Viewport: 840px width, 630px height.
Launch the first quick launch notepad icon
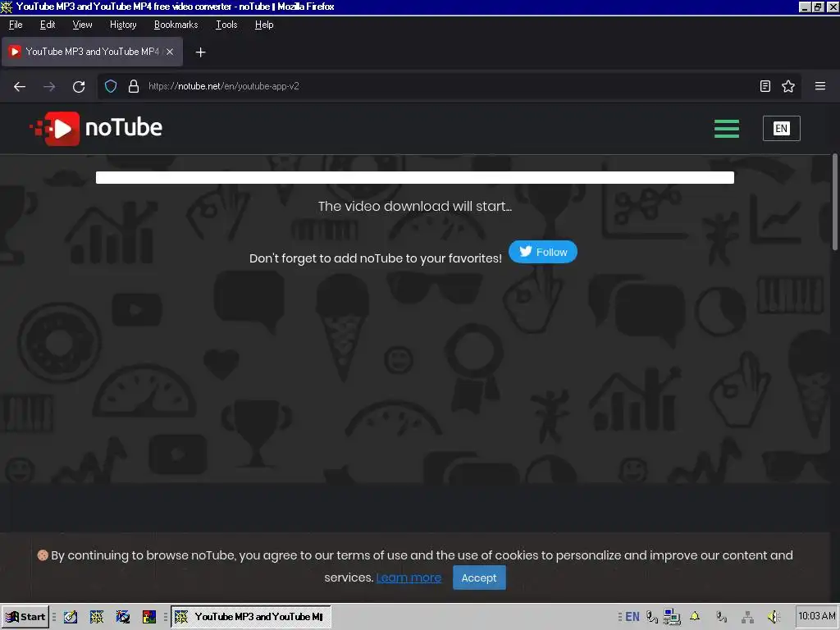pyautogui.click(x=71, y=617)
